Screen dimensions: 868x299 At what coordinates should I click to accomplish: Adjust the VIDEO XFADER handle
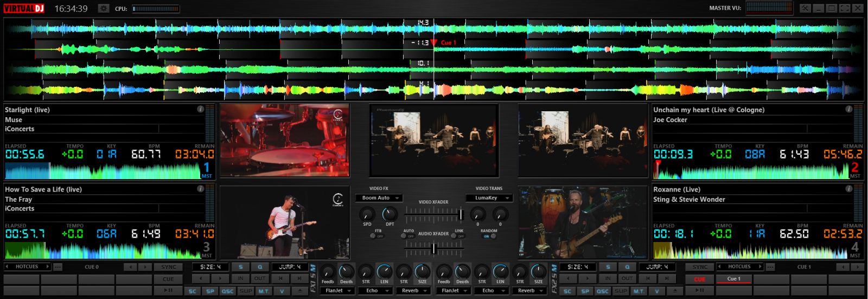(x=461, y=214)
